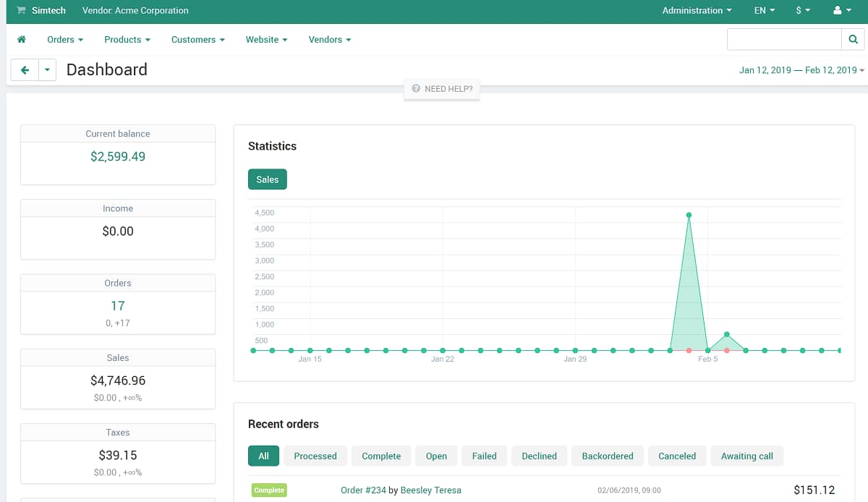Open Order #234 details
The image size is (868, 502).
pyautogui.click(x=363, y=490)
